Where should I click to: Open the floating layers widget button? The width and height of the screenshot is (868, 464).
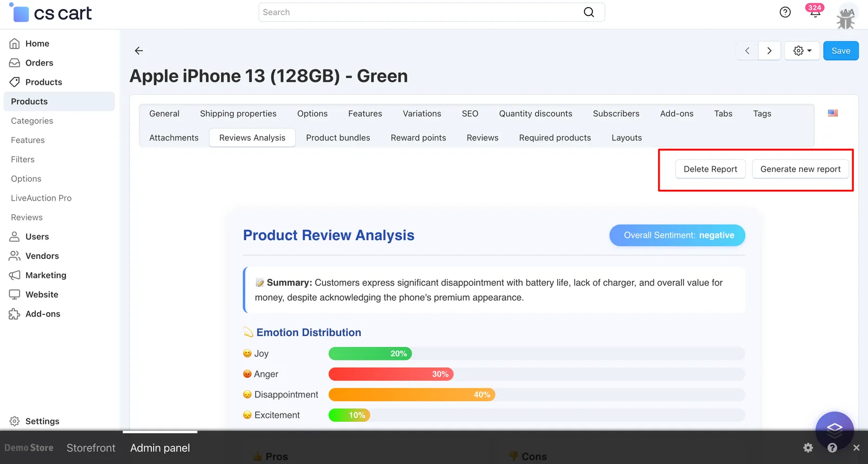point(834,430)
